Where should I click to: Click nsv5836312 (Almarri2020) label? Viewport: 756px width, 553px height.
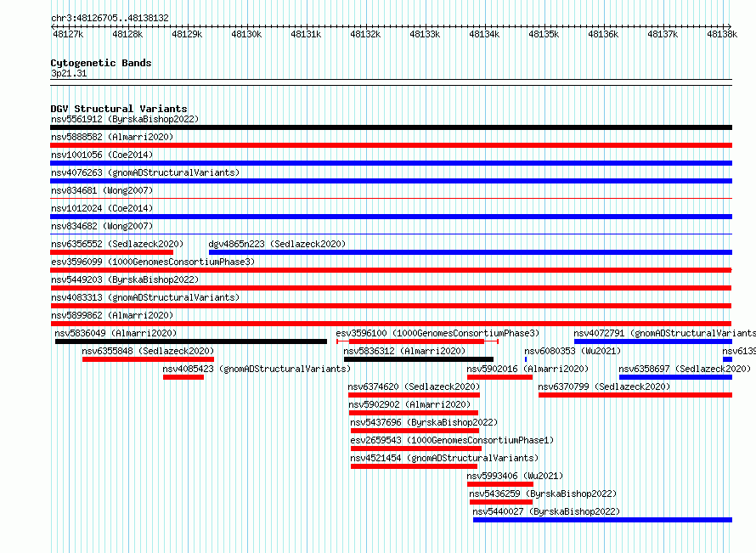coord(404,351)
